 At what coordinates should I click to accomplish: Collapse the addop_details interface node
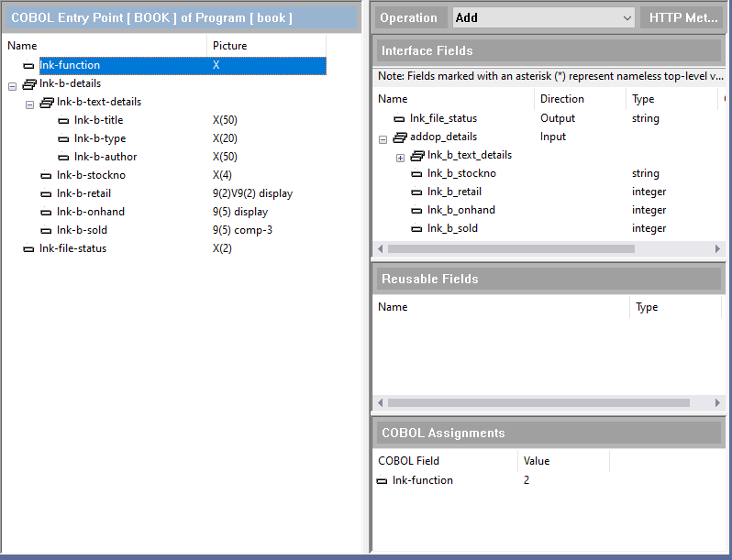pyautogui.click(x=383, y=139)
